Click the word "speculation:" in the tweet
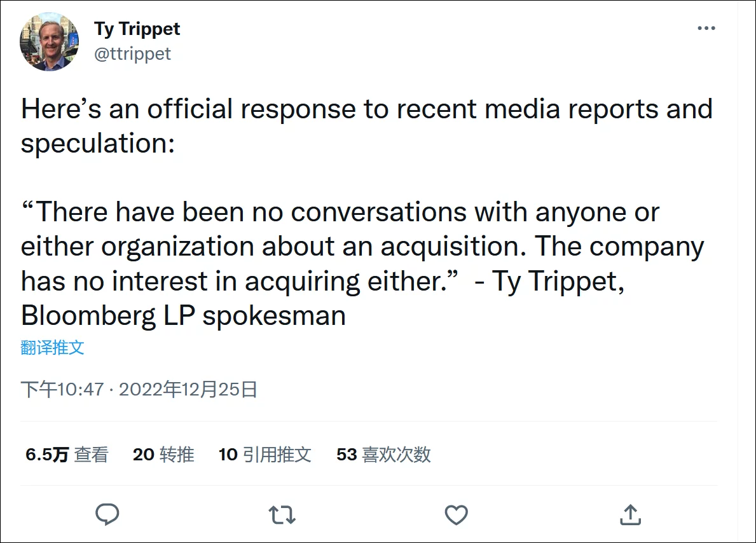This screenshot has width=756, height=543. tap(97, 143)
